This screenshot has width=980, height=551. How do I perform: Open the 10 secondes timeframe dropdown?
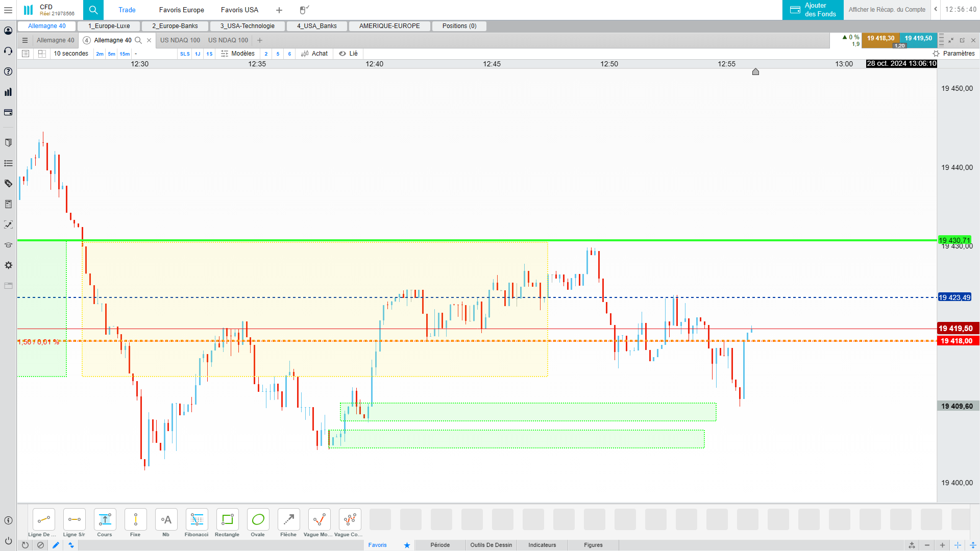[x=71, y=54]
